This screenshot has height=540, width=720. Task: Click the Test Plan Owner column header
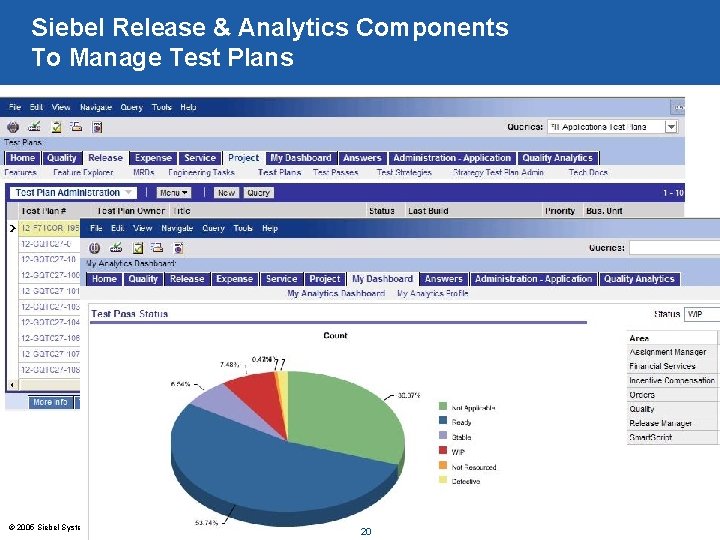point(131,211)
